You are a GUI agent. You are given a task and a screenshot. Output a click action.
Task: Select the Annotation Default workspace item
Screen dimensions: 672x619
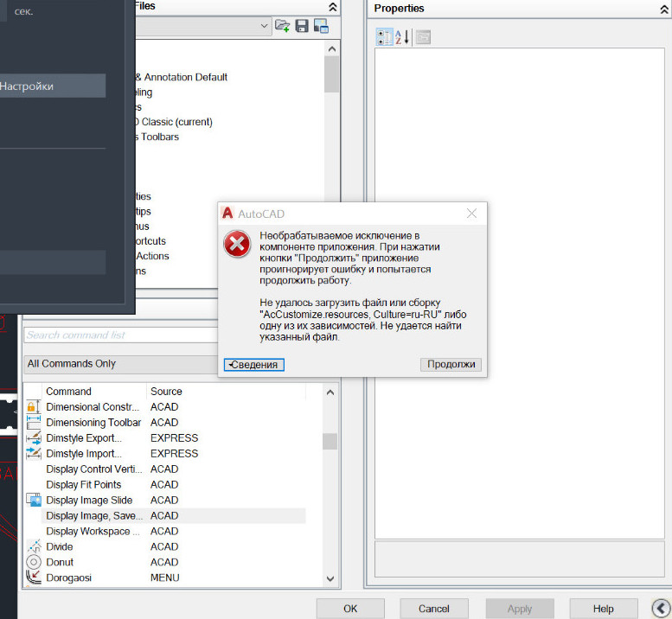click(182, 77)
